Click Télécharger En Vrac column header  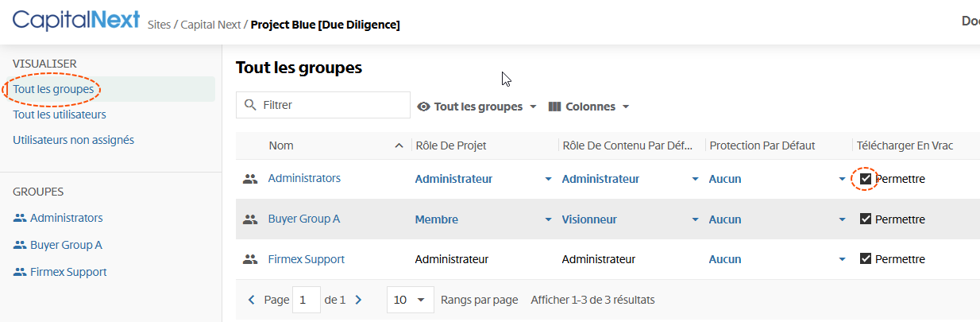(905, 145)
